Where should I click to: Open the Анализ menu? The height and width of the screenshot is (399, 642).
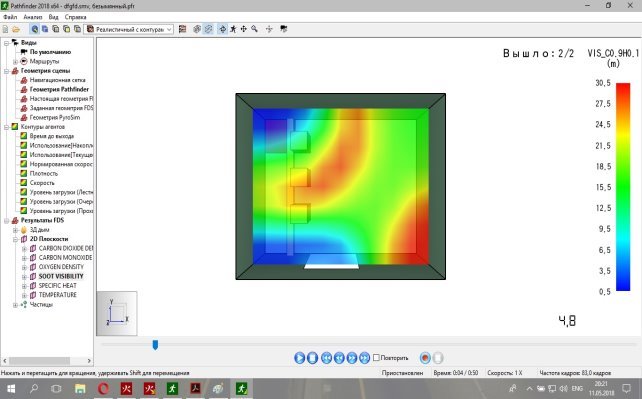click(x=33, y=17)
